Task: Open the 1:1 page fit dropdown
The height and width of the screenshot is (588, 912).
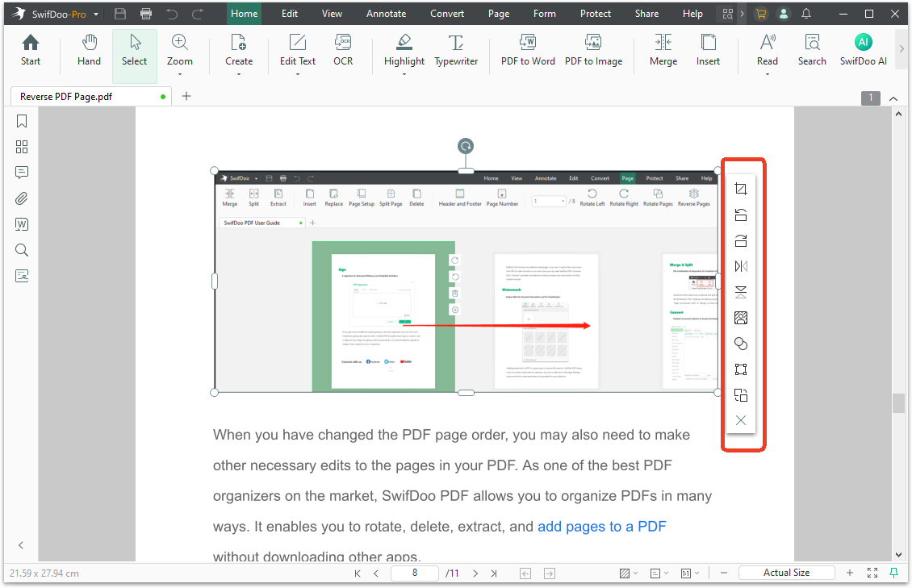Action: (x=690, y=573)
